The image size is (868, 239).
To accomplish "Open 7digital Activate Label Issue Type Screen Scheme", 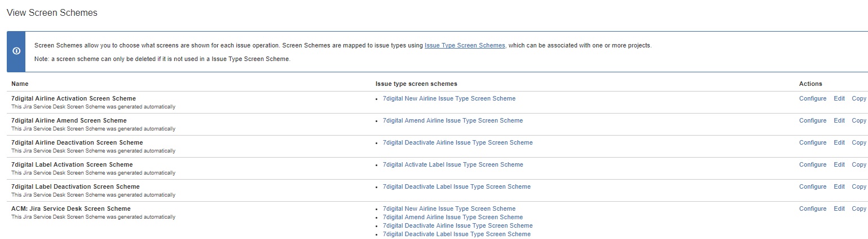I will [x=453, y=164].
